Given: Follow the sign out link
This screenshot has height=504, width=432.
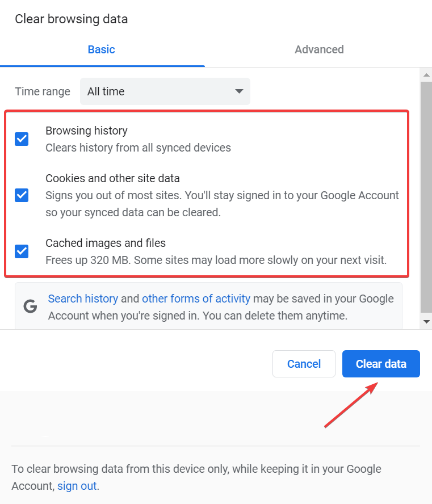Looking at the screenshot, I should pyautogui.click(x=77, y=486).
